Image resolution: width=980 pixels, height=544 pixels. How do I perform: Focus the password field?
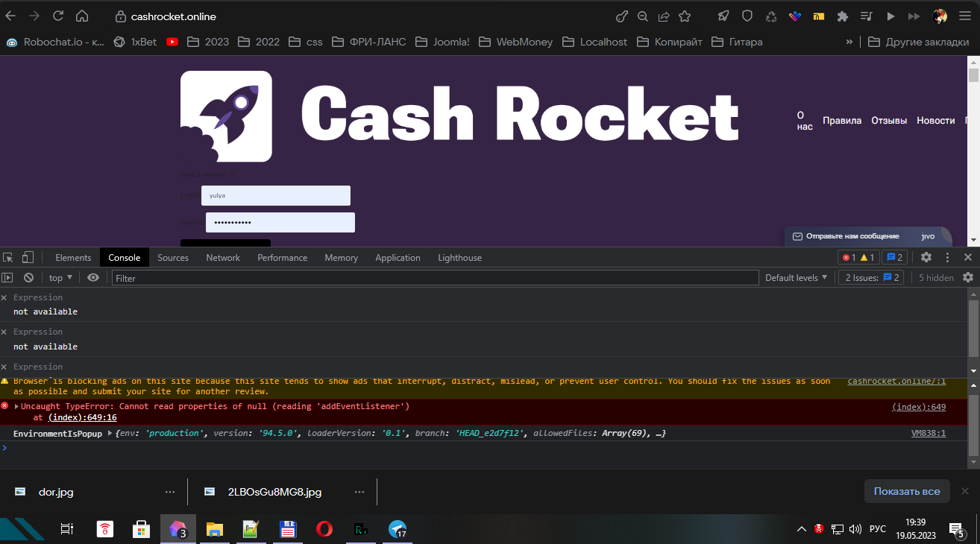tap(280, 222)
